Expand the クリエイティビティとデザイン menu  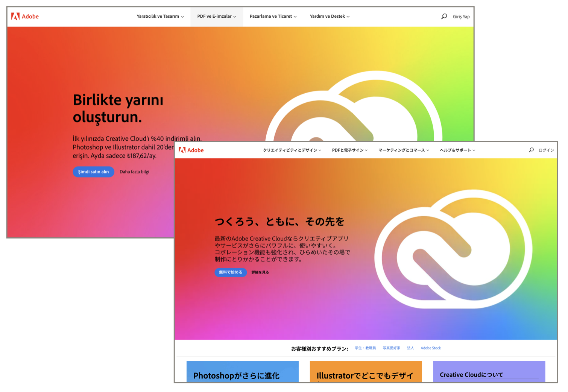[292, 150]
